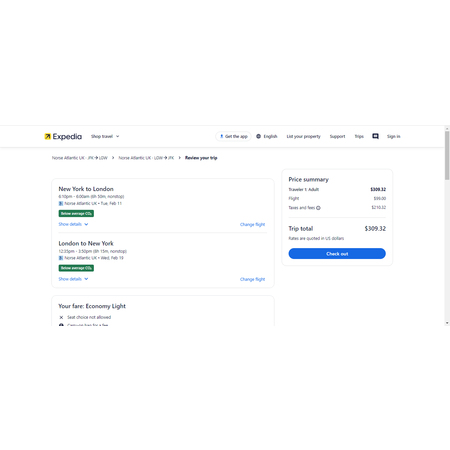Click Below average CO2 badge on outbound flight

point(76,213)
